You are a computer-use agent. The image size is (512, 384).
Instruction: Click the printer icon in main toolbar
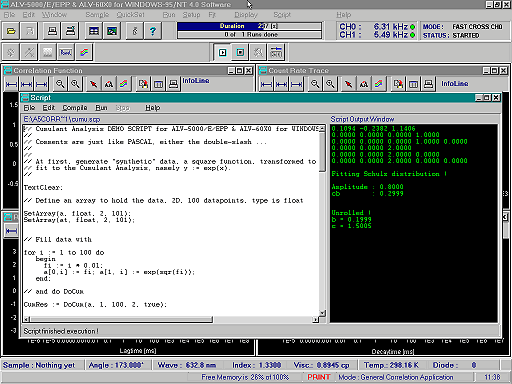point(52,31)
